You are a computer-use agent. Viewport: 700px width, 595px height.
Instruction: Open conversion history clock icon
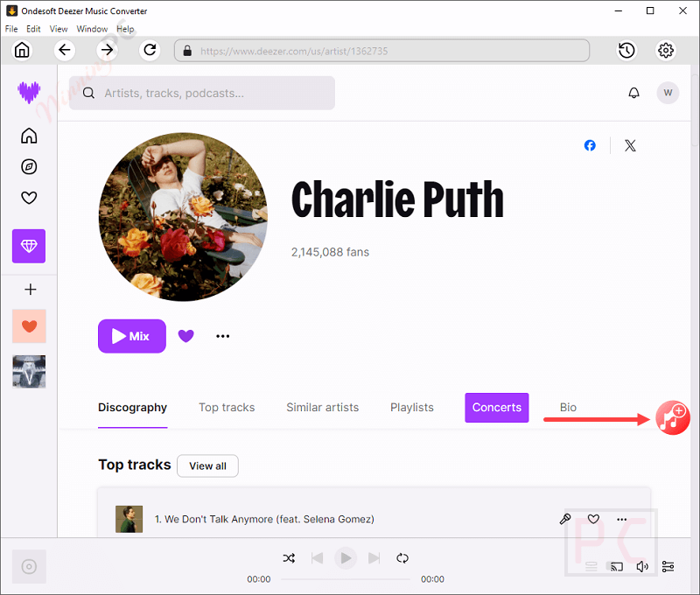click(626, 50)
